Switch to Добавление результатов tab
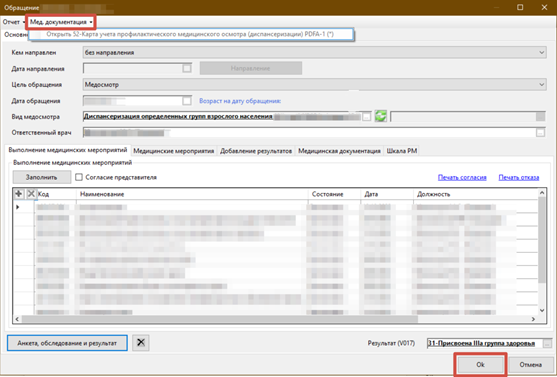 click(256, 151)
